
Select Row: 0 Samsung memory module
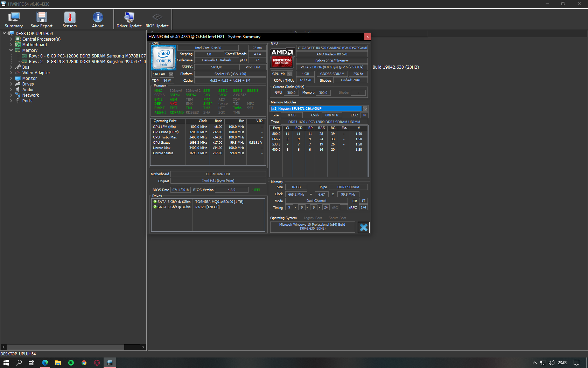pyautogui.click(x=87, y=56)
